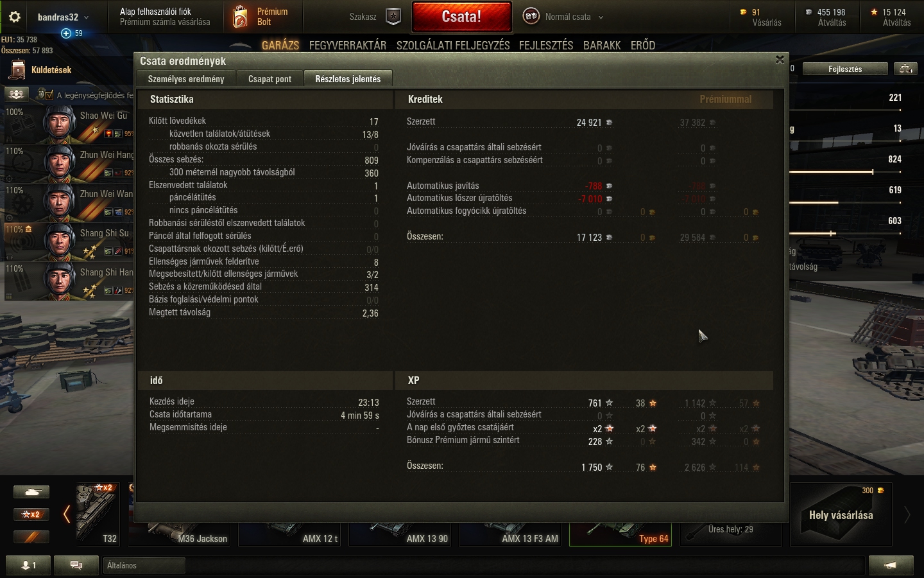This screenshot has width=924, height=578.
Task: Start battle with the Csata! button
Action: (461, 17)
